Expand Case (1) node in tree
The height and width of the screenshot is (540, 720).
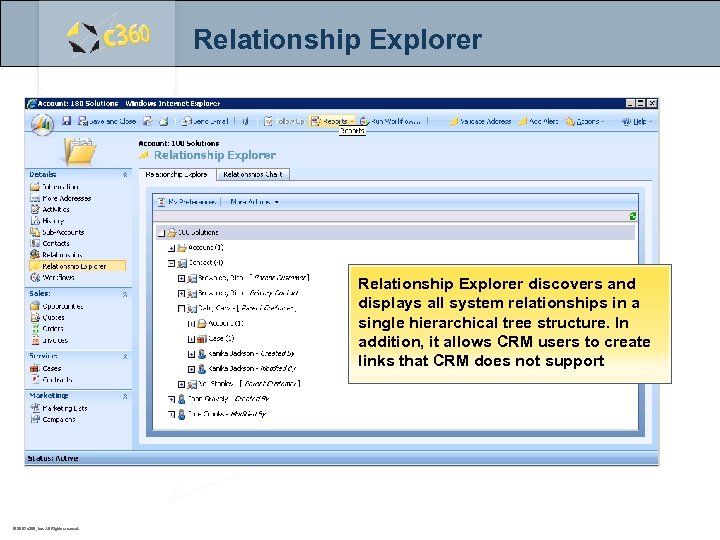click(191, 339)
